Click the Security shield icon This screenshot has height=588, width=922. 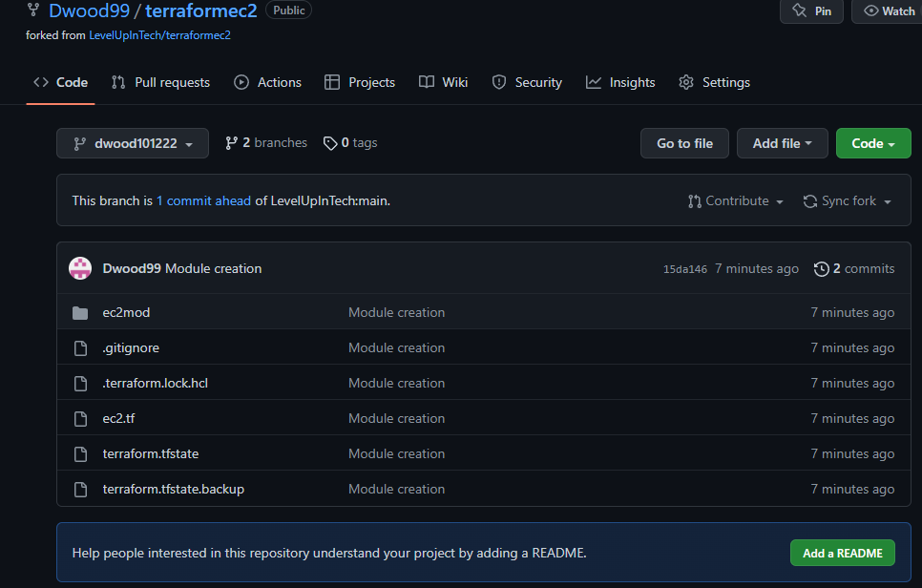pyautogui.click(x=498, y=82)
